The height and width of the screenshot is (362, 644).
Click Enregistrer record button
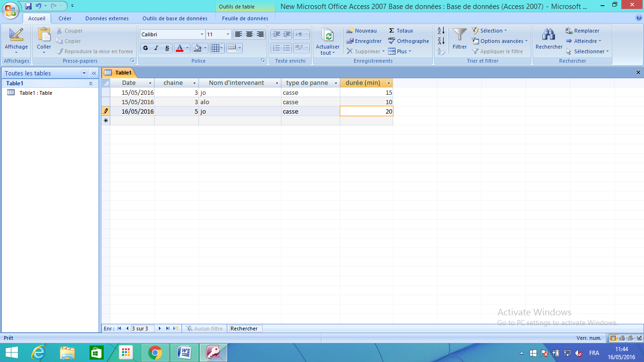click(364, 41)
